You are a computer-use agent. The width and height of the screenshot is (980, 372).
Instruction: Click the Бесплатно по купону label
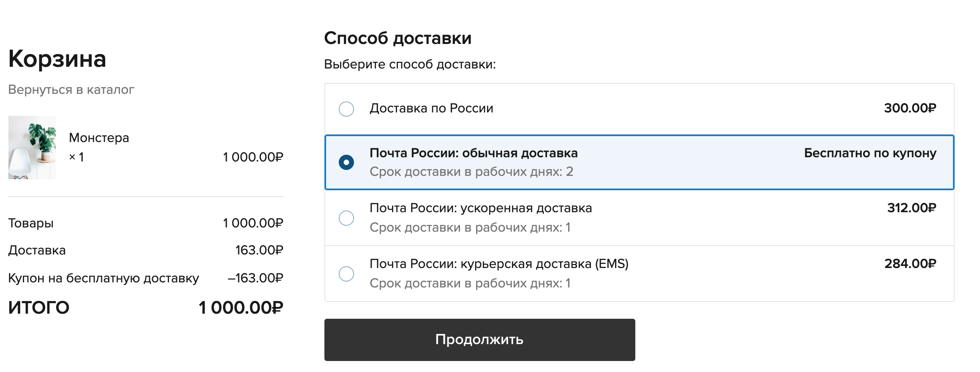coord(870,153)
